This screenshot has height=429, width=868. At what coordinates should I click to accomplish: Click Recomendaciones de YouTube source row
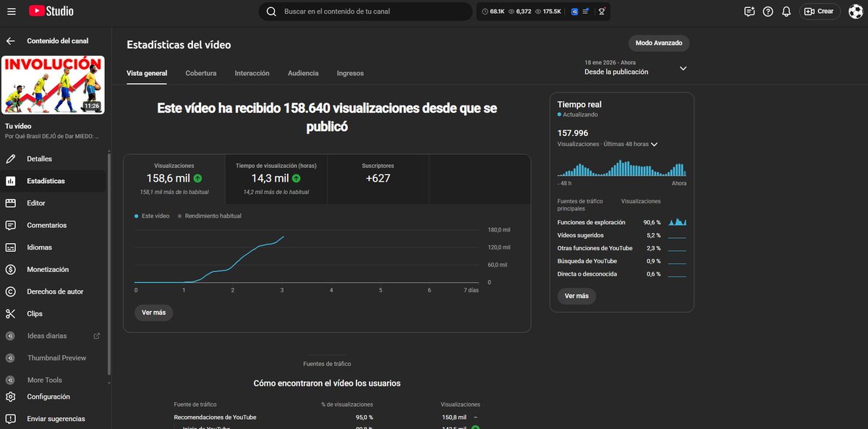point(327,417)
